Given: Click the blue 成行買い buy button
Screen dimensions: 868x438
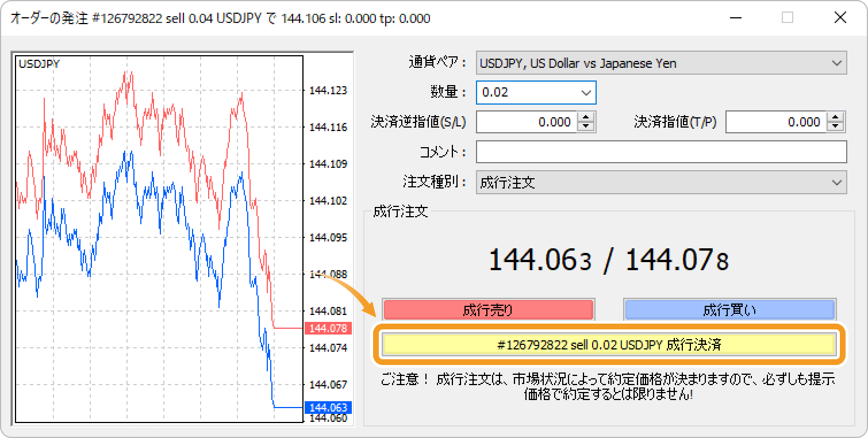Looking at the screenshot, I should pyautogui.click(x=729, y=310).
